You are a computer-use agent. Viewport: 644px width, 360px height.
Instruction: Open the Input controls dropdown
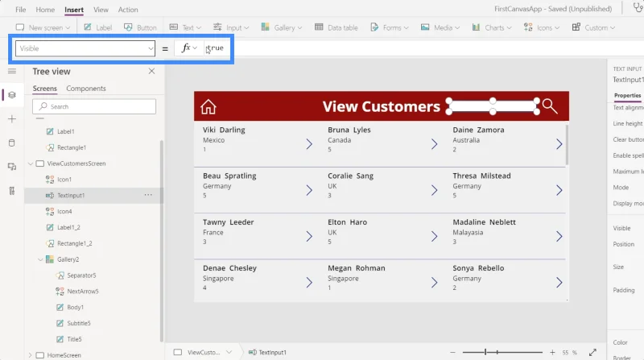click(231, 27)
